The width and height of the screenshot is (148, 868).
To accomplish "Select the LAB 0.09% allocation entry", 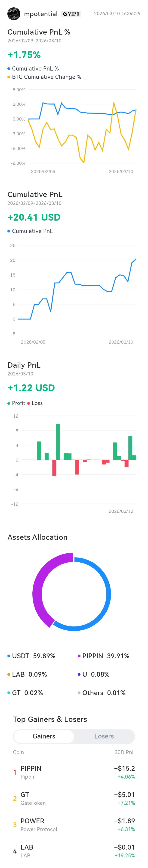I will pyautogui.click(x=27, y=674).
